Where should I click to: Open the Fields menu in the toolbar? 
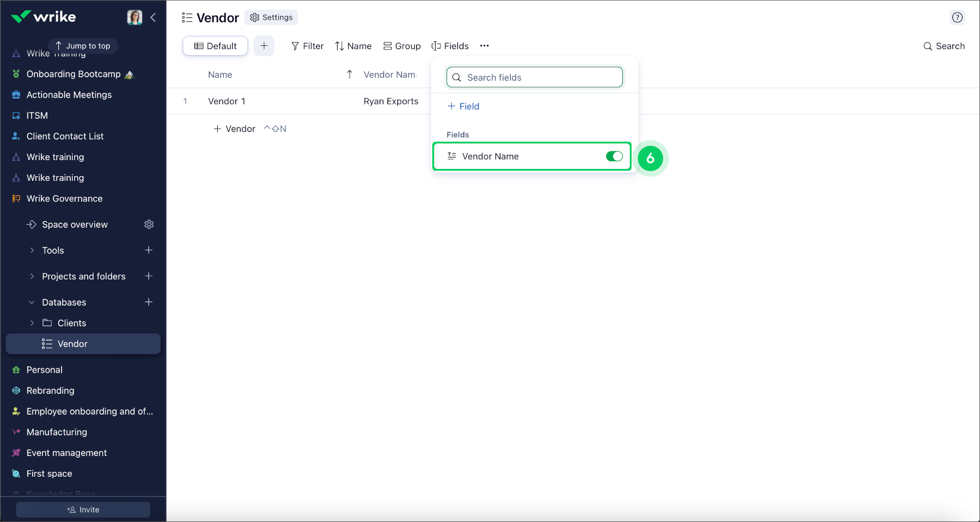[x=450, y=46]
